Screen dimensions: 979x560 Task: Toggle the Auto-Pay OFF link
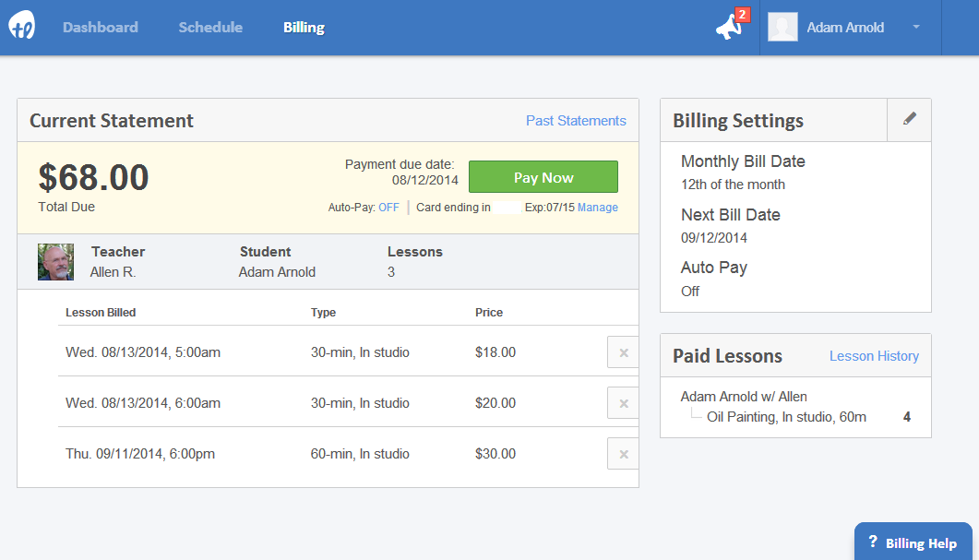point(388,208)
